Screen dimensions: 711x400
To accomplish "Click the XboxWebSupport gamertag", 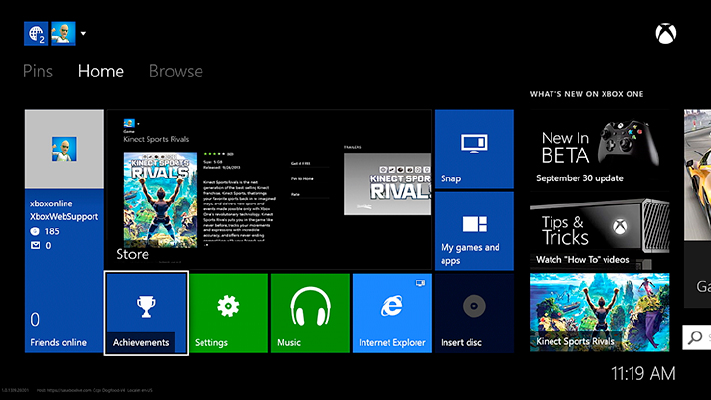I will point(64,217).
